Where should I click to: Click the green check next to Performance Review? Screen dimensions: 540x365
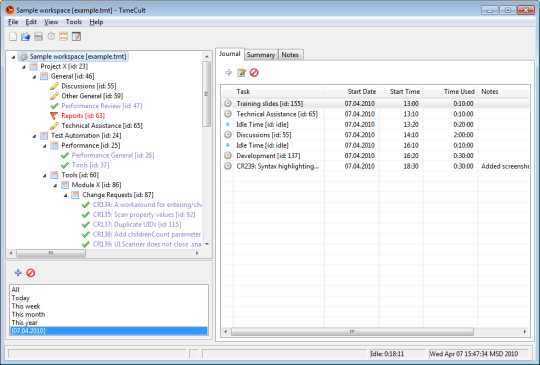point(54,106)
